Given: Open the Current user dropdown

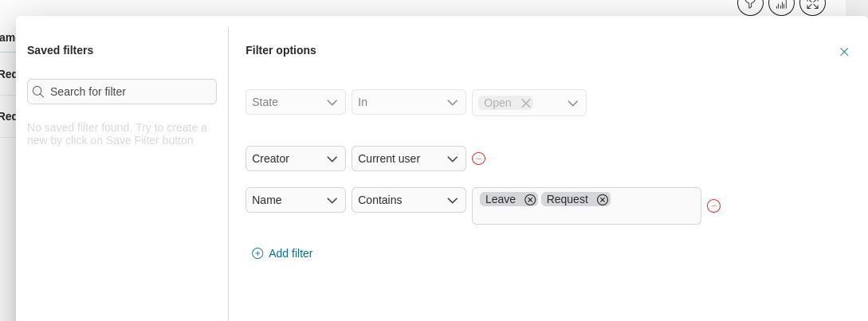Looking at the screenshot, I should [x=409, y=159].
